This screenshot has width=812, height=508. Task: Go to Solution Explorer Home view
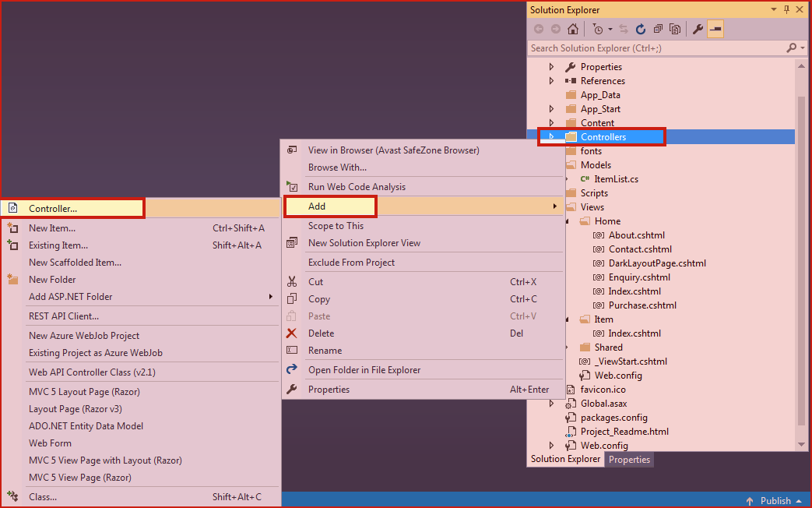(573, 29)
